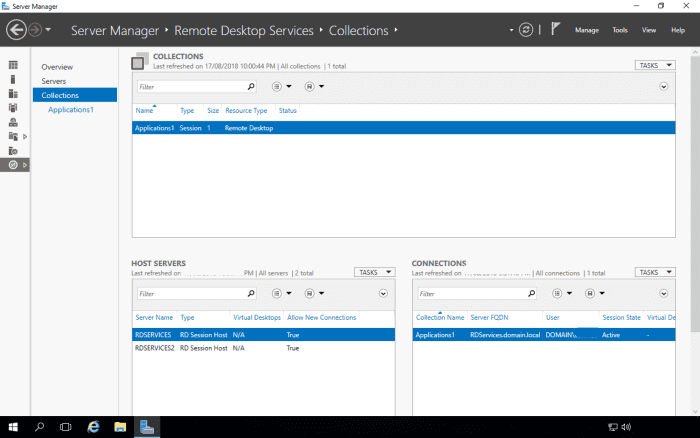Viewport: 700px width, 438px height.
Task: Expand the Connections filter chevron
Action: click(x=664, y=293)
